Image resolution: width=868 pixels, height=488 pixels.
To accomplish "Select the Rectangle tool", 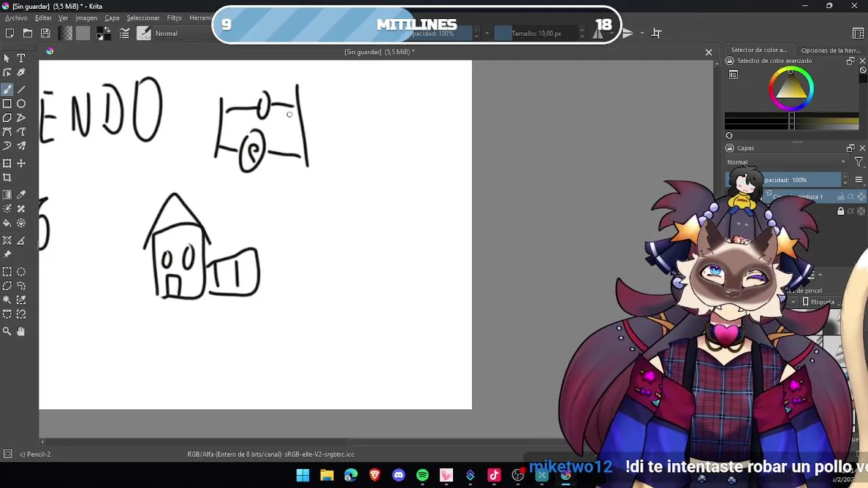I will coord(7,104).
